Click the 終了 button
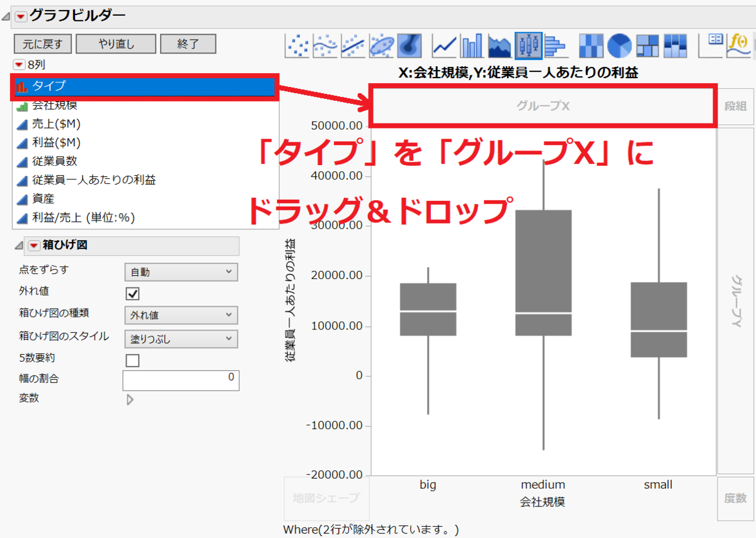Screen dimensions: 756x538 tap(188, 44)
